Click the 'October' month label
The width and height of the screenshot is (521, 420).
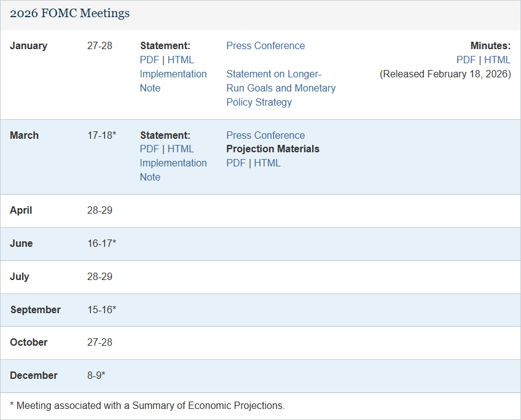[29, 342]
